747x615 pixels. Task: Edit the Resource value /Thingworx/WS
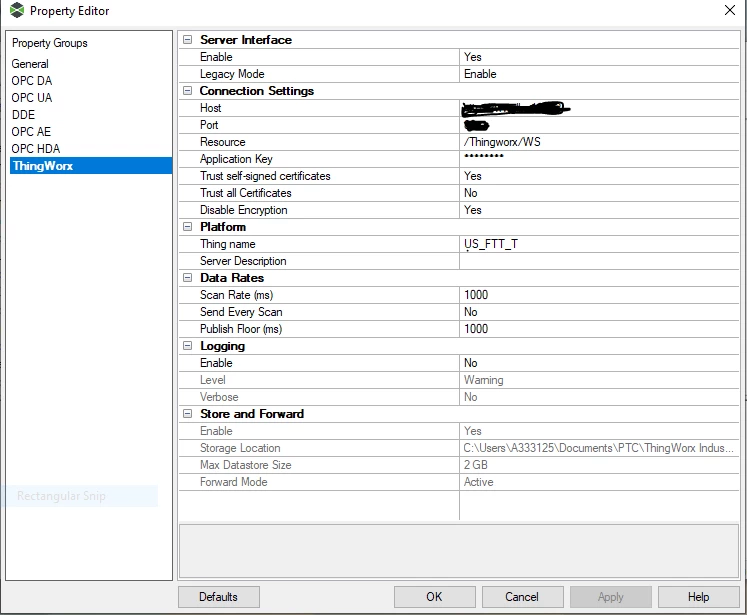tap(599, 142)
